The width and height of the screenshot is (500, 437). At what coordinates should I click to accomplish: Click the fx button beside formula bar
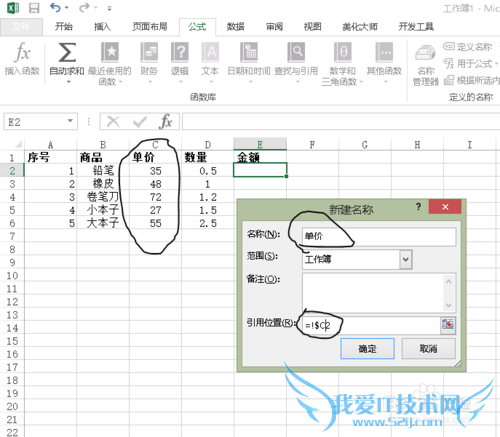click(166, 121)
